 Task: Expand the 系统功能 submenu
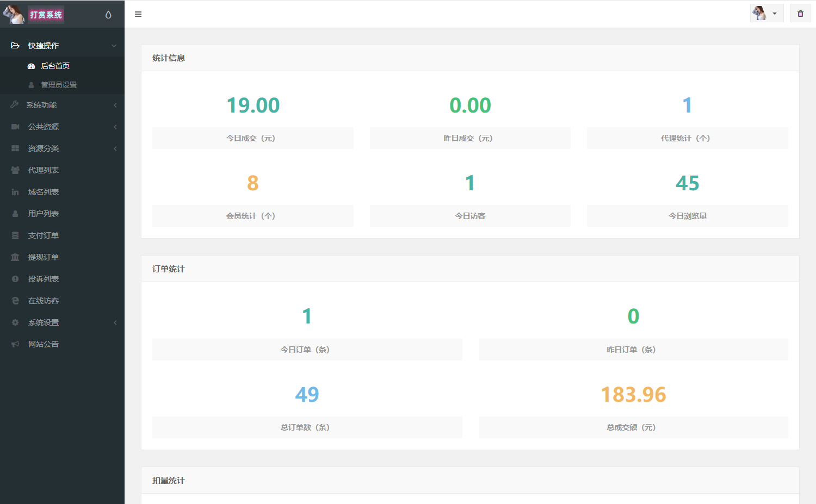point(62,105)
